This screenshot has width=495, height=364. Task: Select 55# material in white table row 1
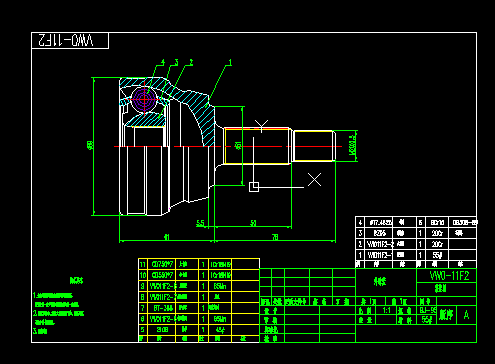click(x=437, y=255)
